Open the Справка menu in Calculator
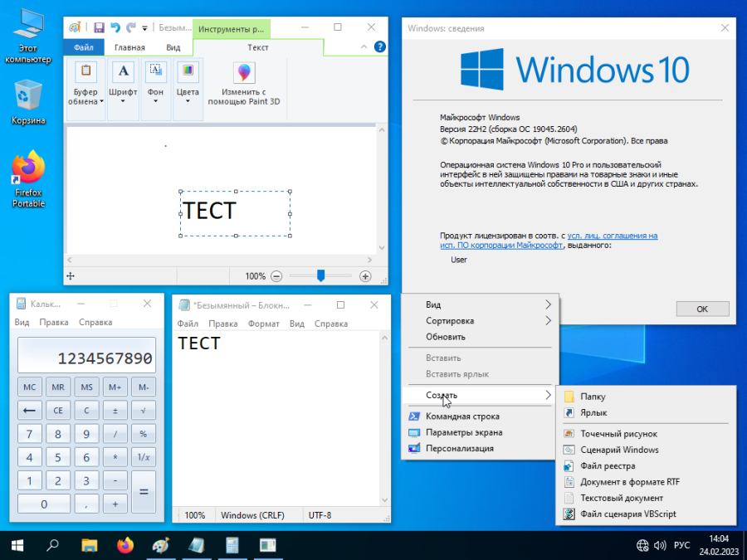 pos(95,323)
